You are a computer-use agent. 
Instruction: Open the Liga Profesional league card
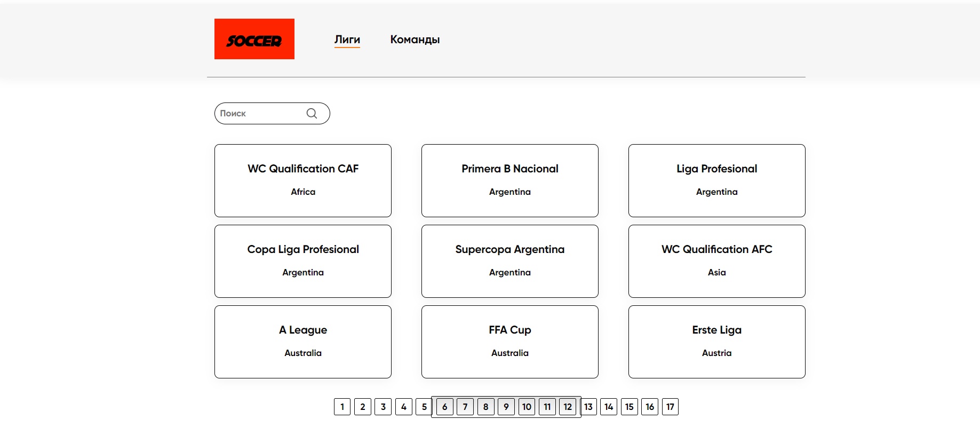[x=716, y=180]
